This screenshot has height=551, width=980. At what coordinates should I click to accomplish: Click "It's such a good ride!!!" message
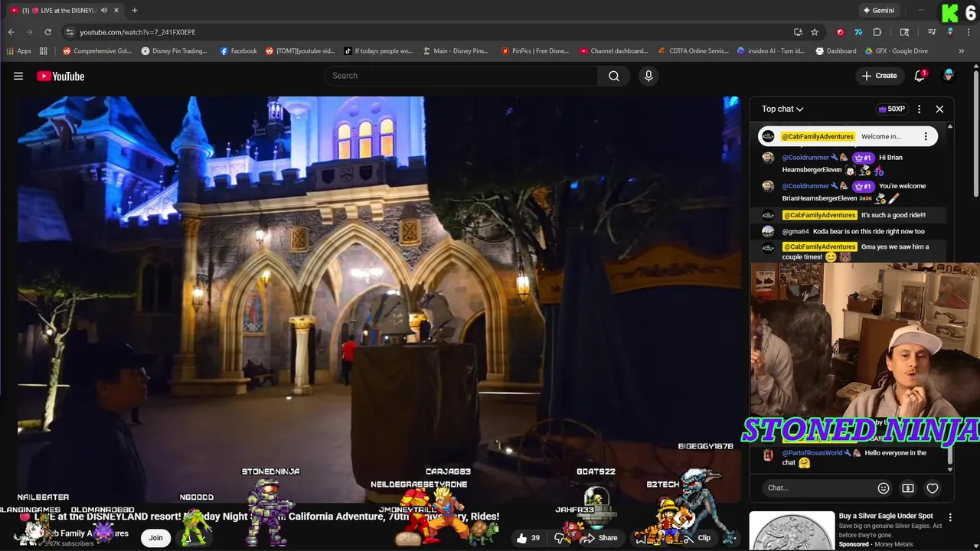pos(893,215)
